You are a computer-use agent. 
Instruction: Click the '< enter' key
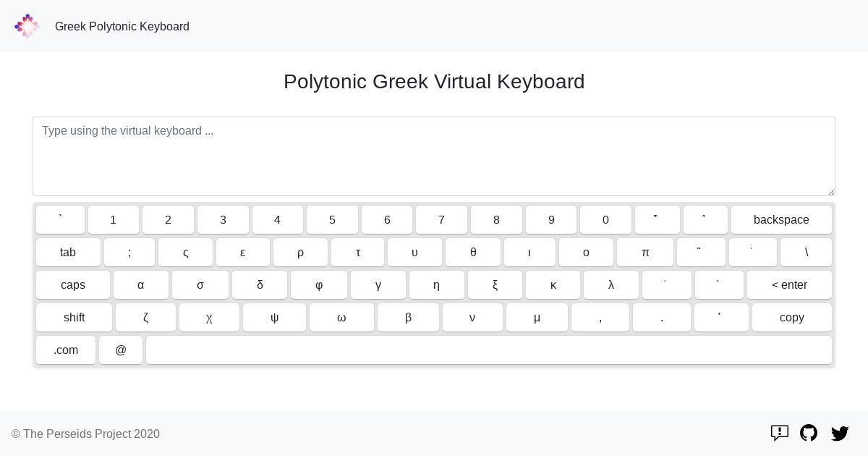pyautogui.click(x=789, y=285)
